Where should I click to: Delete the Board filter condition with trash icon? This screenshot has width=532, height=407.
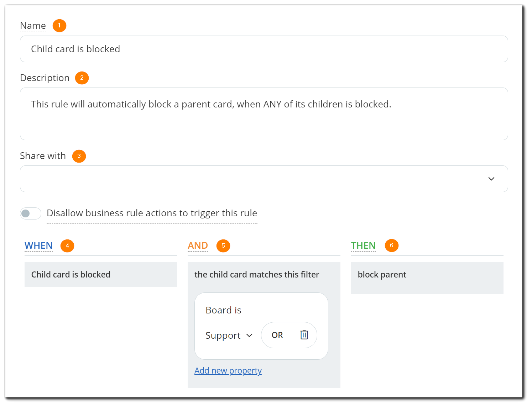pos(304,335)
